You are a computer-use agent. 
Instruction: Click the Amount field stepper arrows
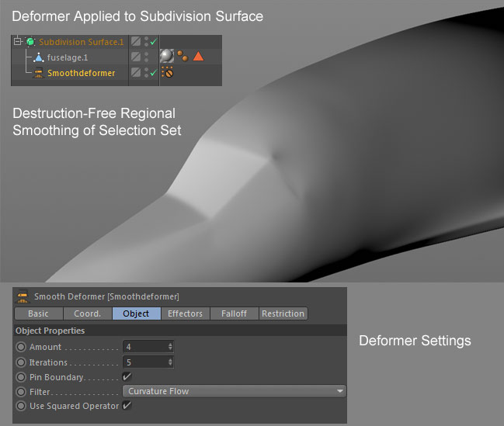pyautogui.click(x=170, y=347)
